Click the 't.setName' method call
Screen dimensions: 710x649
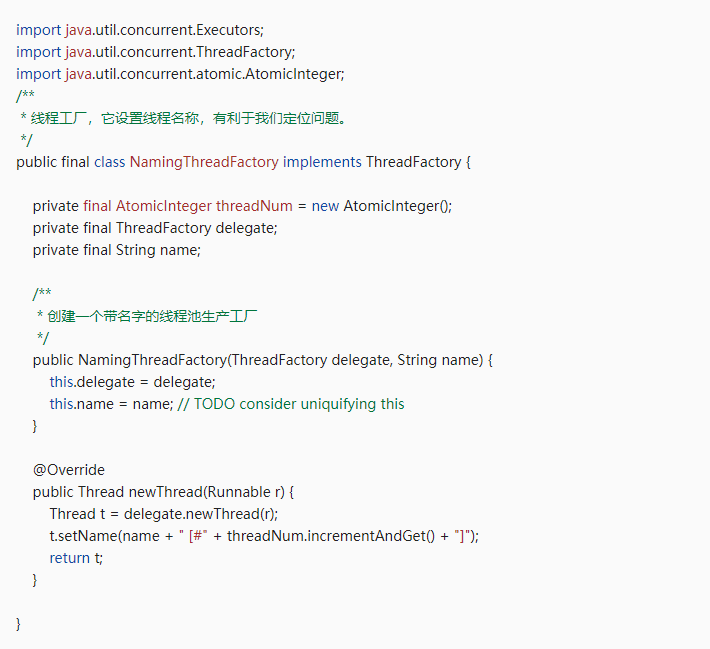[x=83, y=536]
